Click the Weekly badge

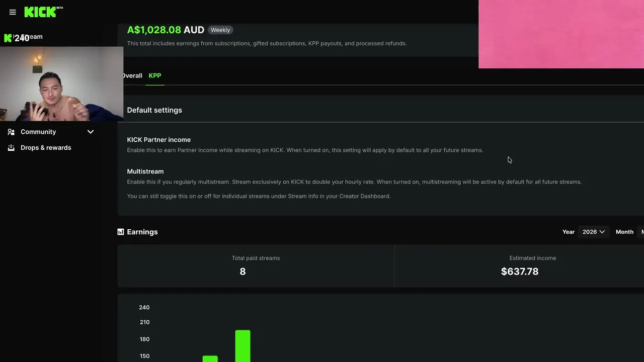tap(220, 30)
